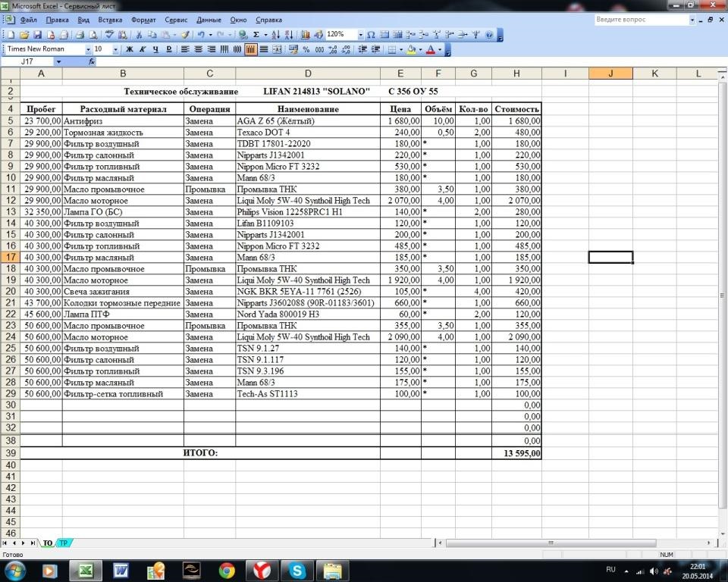The height and width of the screenshot is (582, 728).
Task: Click the AutoSum sigma icon
Action: click(256, 35)
